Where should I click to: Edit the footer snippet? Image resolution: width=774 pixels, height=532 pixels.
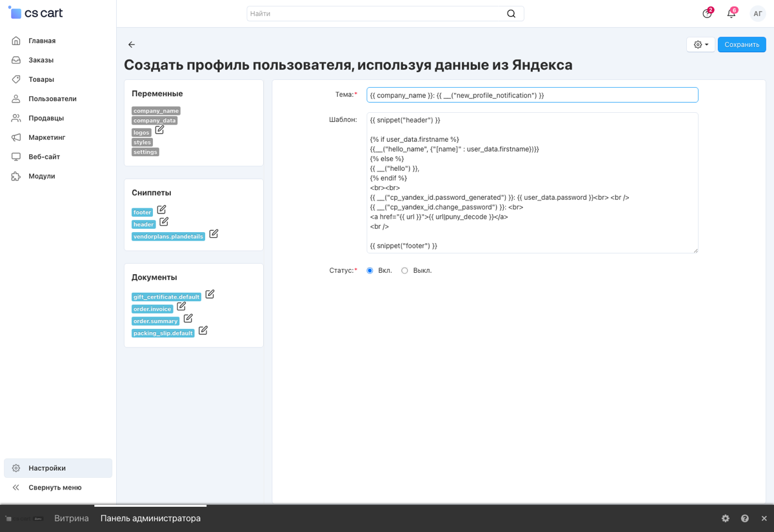coord(162,210)
